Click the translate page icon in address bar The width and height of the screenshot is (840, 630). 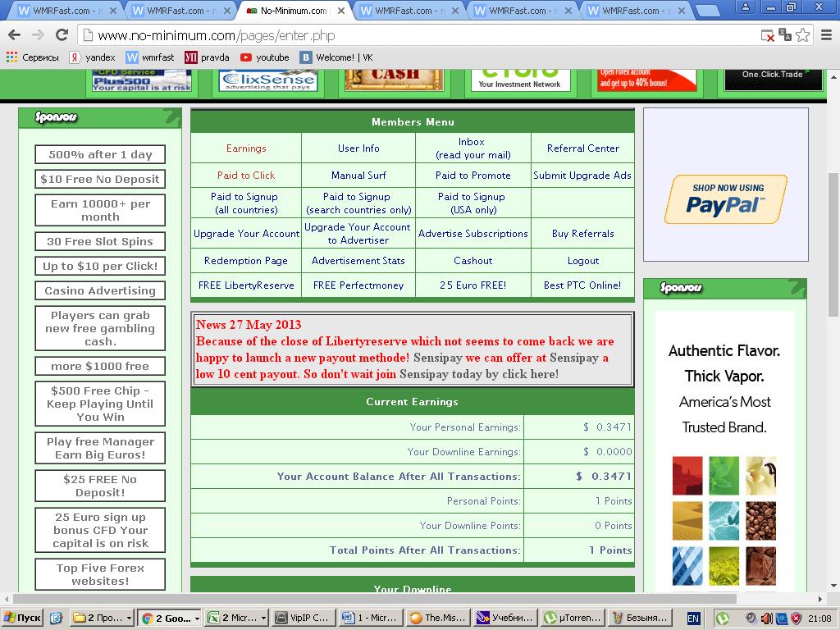(x=785, y=35)
